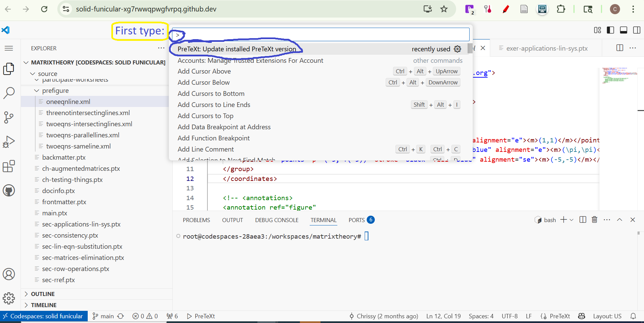This screenshot has width=644, height=323.
Task: Open the Manage gear in activity bar
Action: [x=9, y=298]
